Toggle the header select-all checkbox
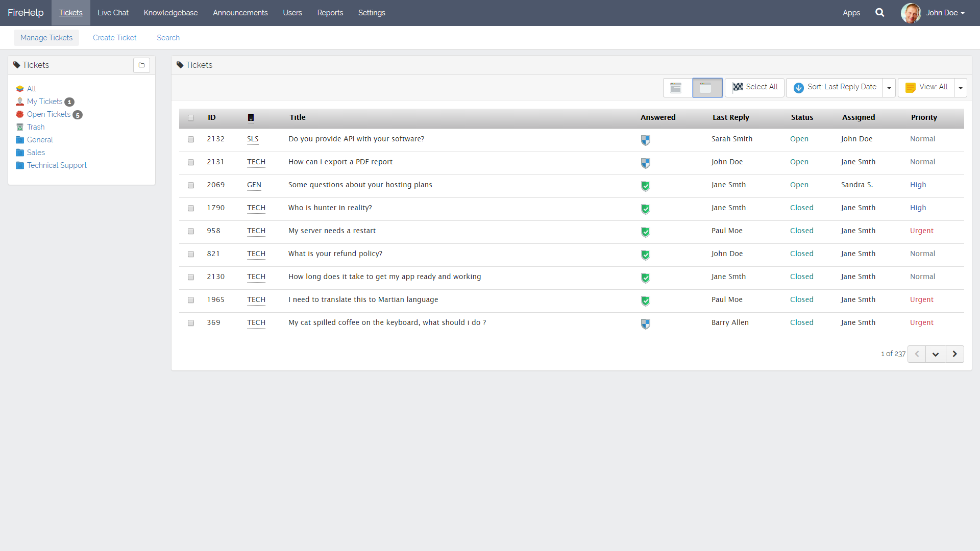The image size is (980, 551). (191, 118)
